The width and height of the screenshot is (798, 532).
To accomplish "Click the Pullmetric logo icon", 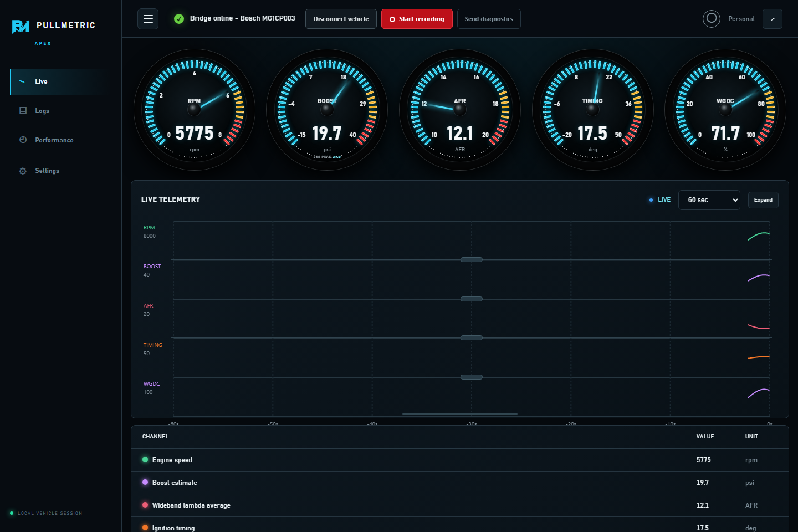I will [x=21, y=26].
